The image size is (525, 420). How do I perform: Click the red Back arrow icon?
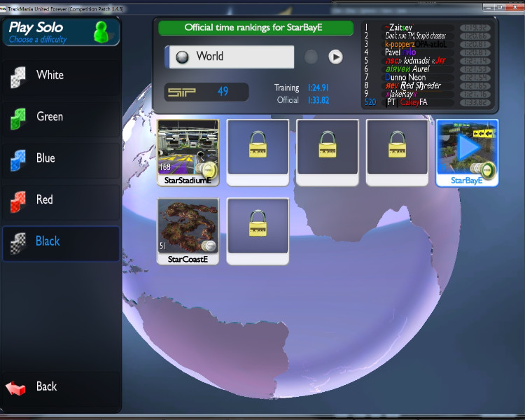pyautogui.click(x=15, y=387)
